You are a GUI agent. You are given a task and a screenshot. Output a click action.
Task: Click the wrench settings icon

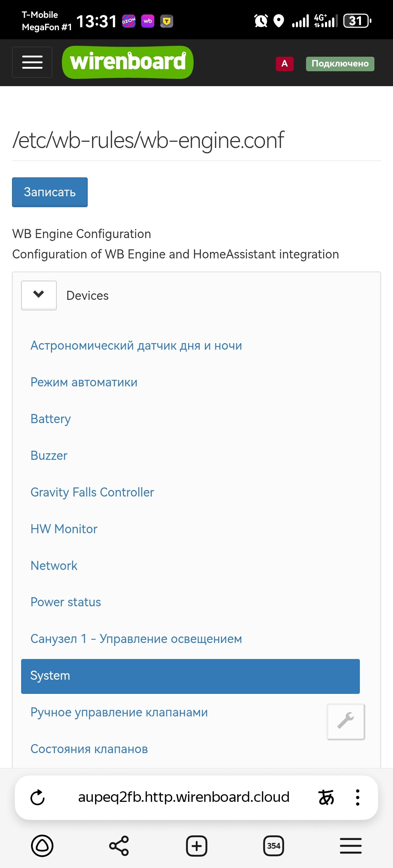point(346,722)
